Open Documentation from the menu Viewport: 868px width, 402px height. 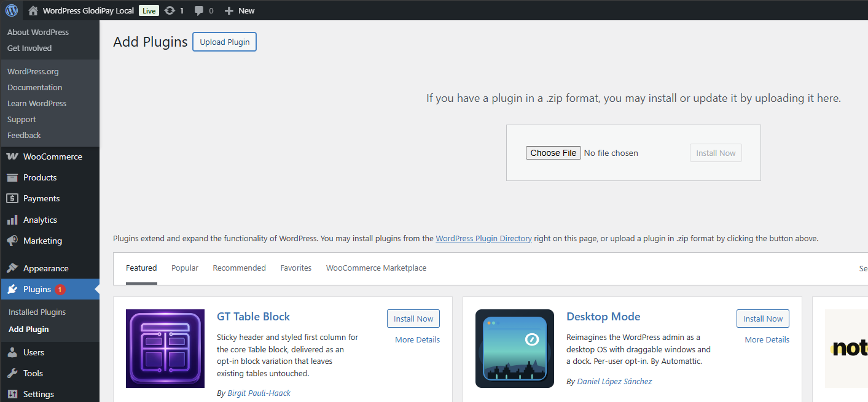click(x=34, y=87)
